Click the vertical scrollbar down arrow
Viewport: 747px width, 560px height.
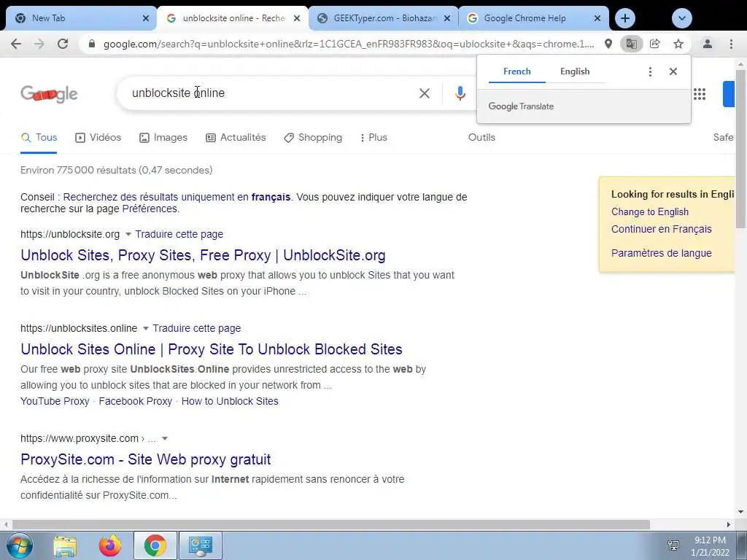point(740,513)
